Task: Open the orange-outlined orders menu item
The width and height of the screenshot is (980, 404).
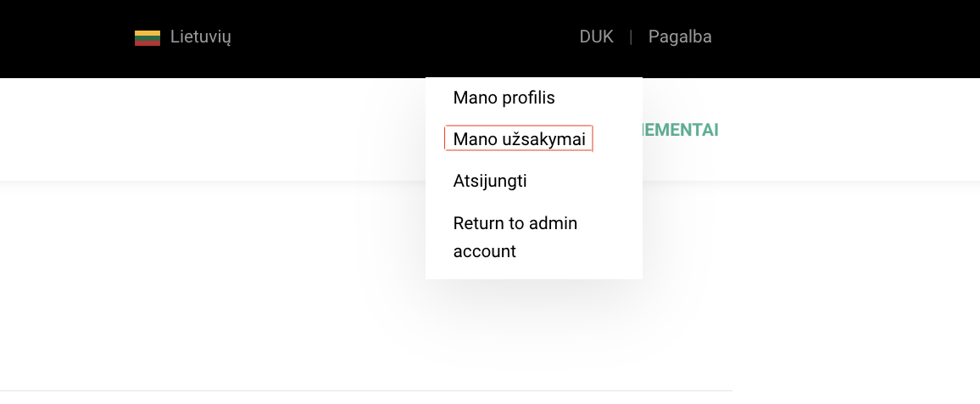Action: click(519, 139)
